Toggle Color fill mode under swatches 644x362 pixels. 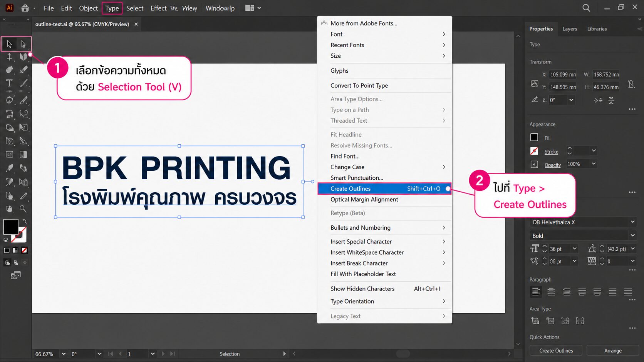[7, 250]
